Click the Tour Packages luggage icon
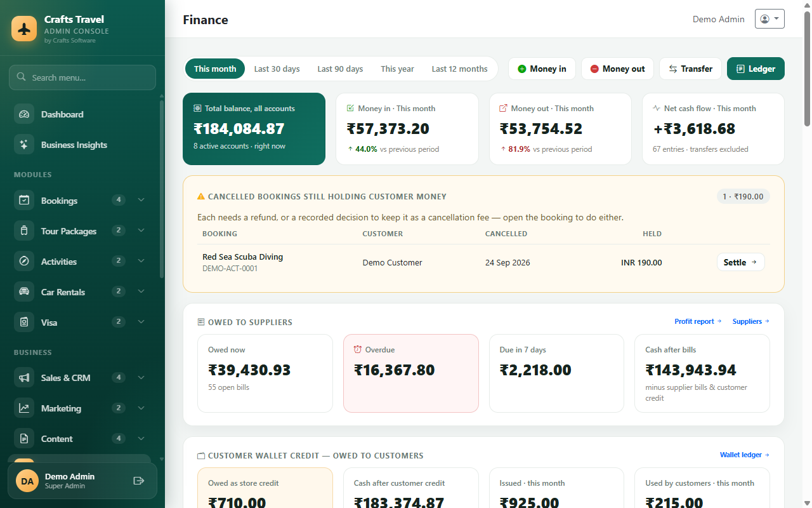Viewport: 812px width, 508px height. [x=24, y=231]
